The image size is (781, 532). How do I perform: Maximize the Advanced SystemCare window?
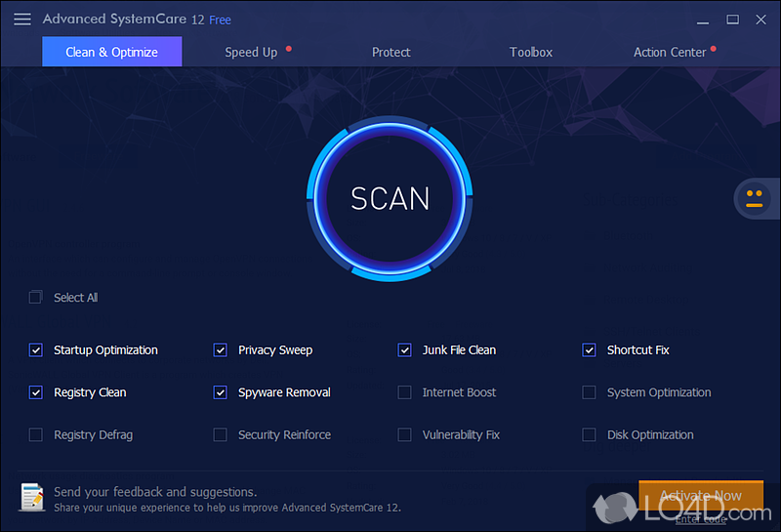tap(732, 20)
